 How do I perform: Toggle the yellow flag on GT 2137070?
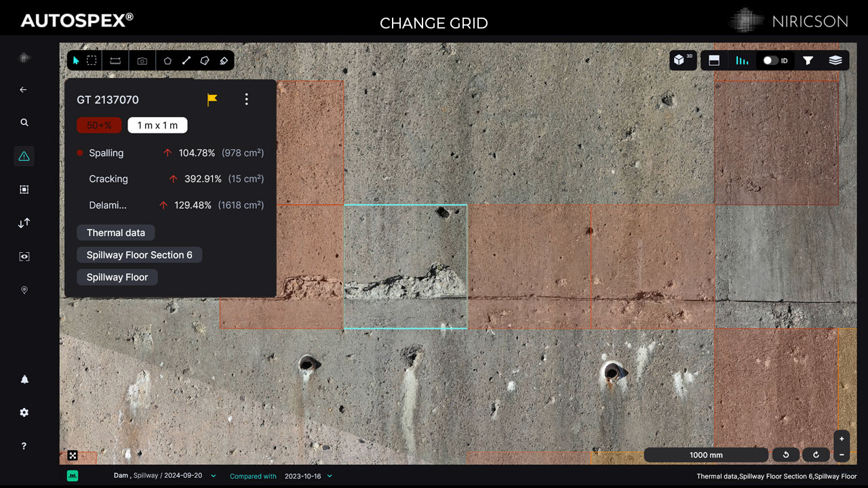point(212,100)
